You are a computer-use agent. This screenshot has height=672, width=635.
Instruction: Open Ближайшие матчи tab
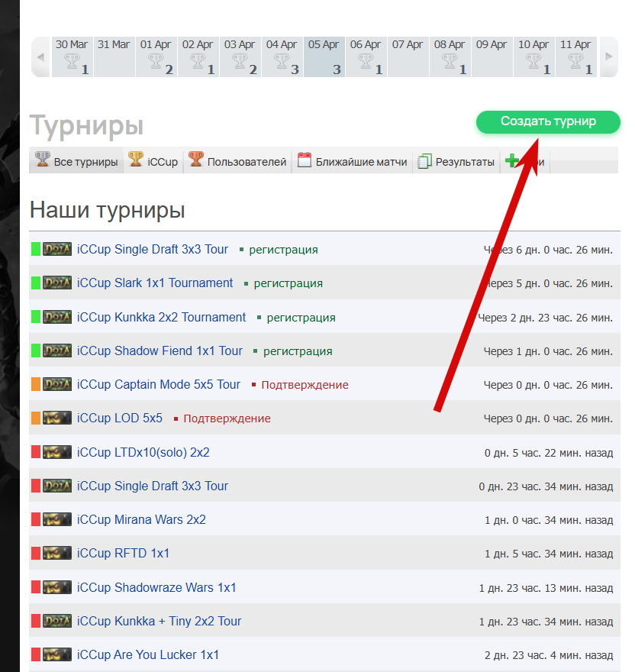pyautogui.click(x=352, y=160)
